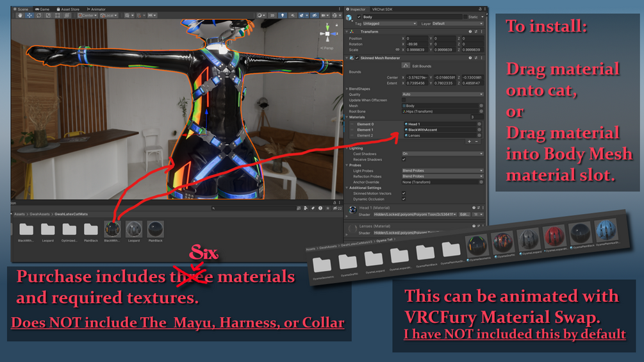644x362 pixels.
Task: Click the Inspector lock icon
Action: point(480,9)
